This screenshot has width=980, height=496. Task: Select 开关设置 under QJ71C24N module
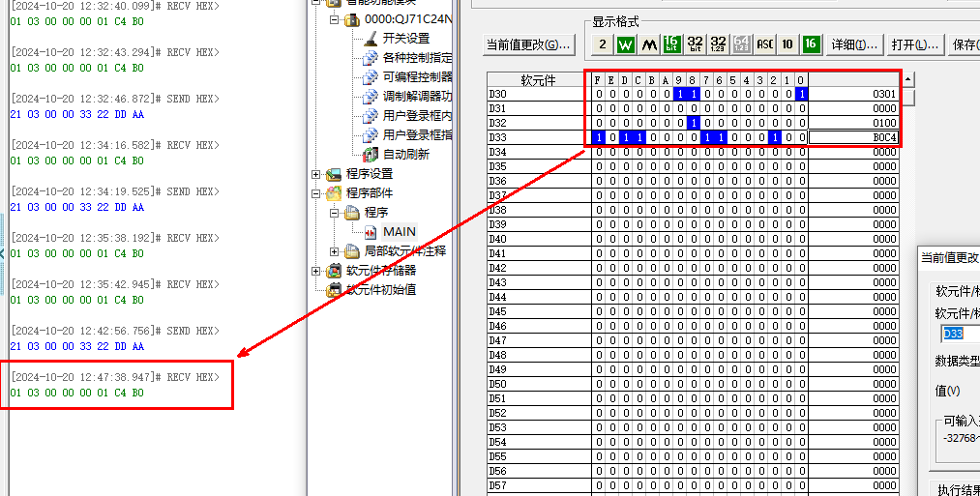click(x=405, y=39)
